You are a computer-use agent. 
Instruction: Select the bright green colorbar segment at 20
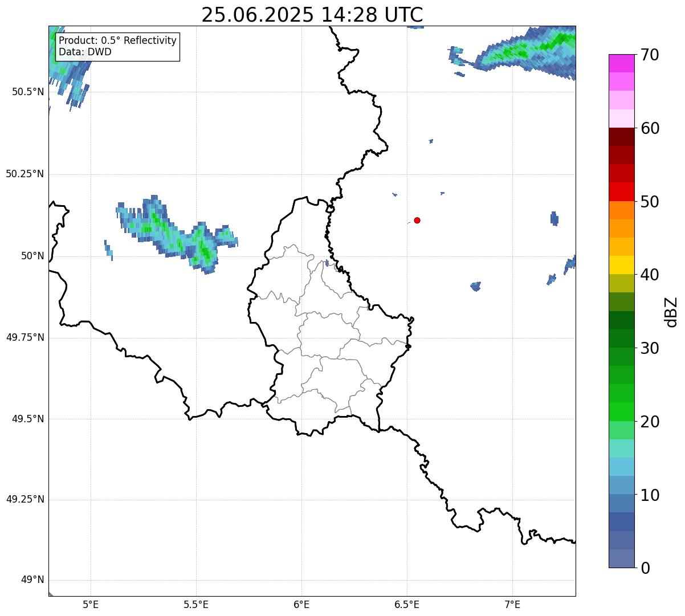point(621,412)
